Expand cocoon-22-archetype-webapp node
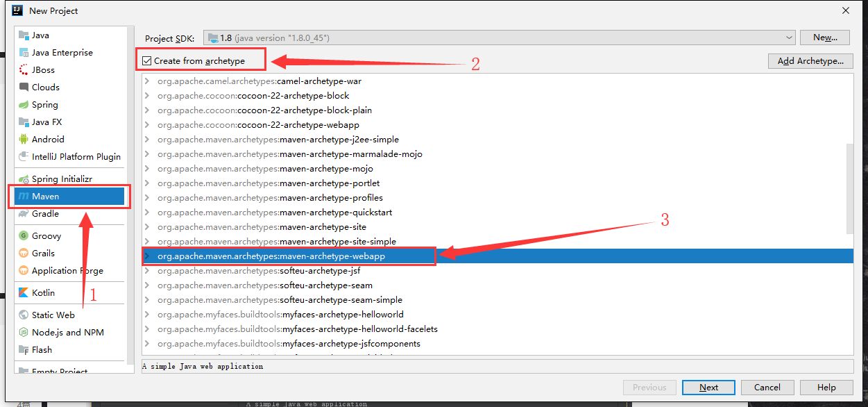Image resolution: width=868 pixels, height=407 pixels. tap(146, 125)
